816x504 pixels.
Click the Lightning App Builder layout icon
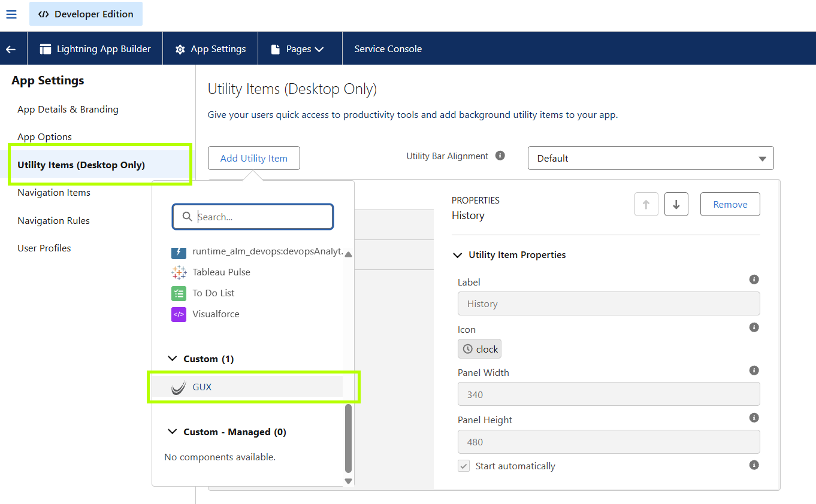point(46,49)
